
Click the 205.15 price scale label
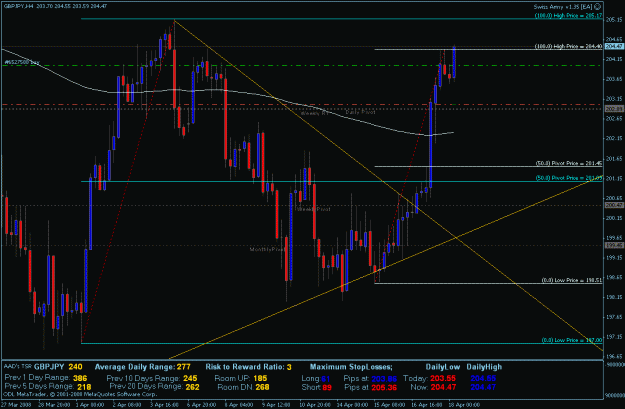click(x=614, y=20)
